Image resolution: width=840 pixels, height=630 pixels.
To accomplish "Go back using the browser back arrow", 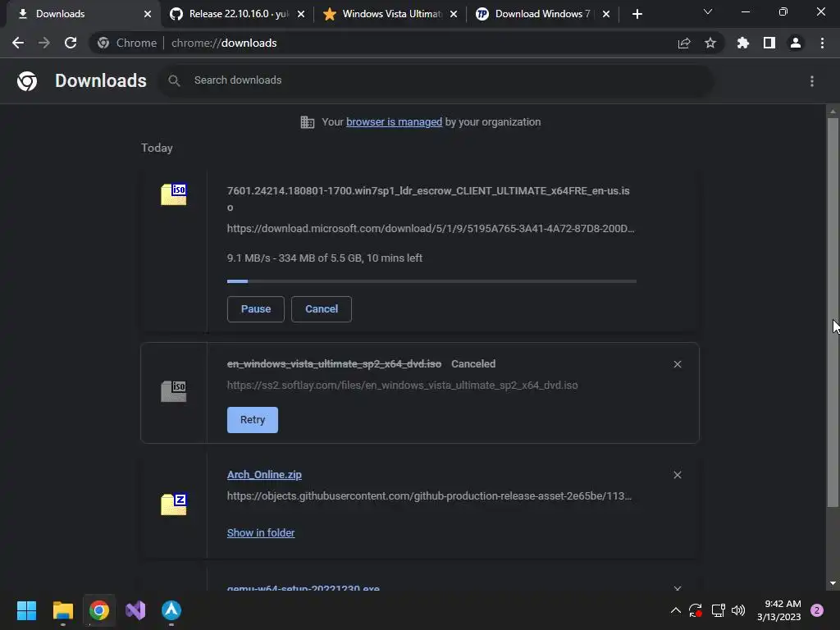I will click(x=18, y=43).
